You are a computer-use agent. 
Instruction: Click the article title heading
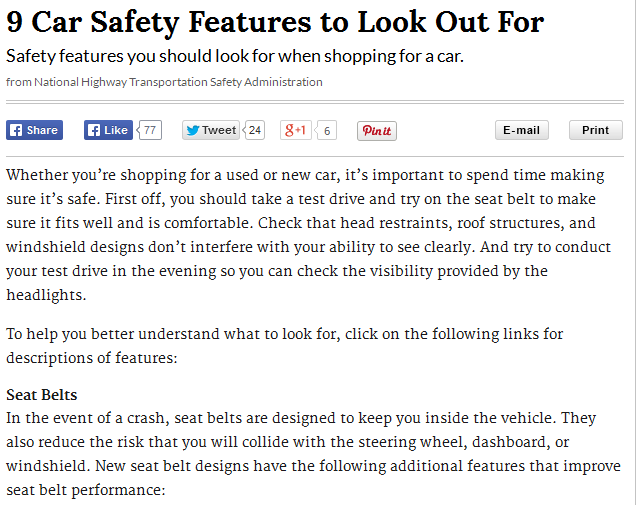[275, 22]
